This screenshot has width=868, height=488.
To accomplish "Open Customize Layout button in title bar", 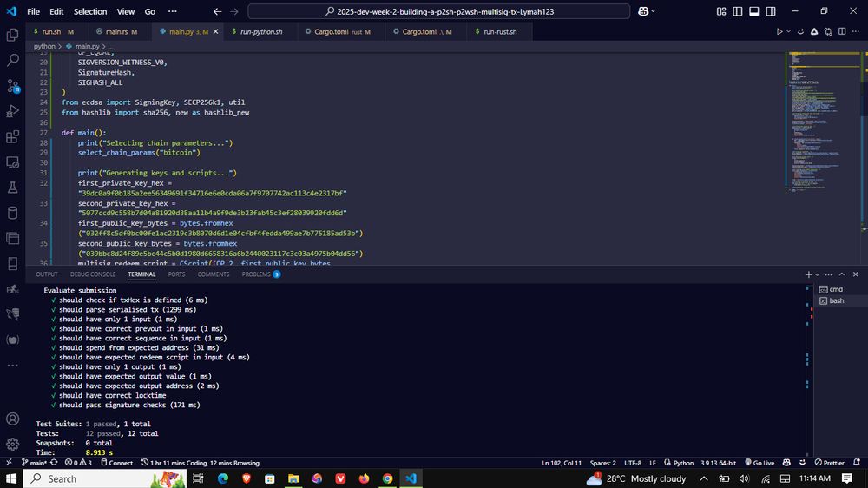I will (x=720, y=11).
